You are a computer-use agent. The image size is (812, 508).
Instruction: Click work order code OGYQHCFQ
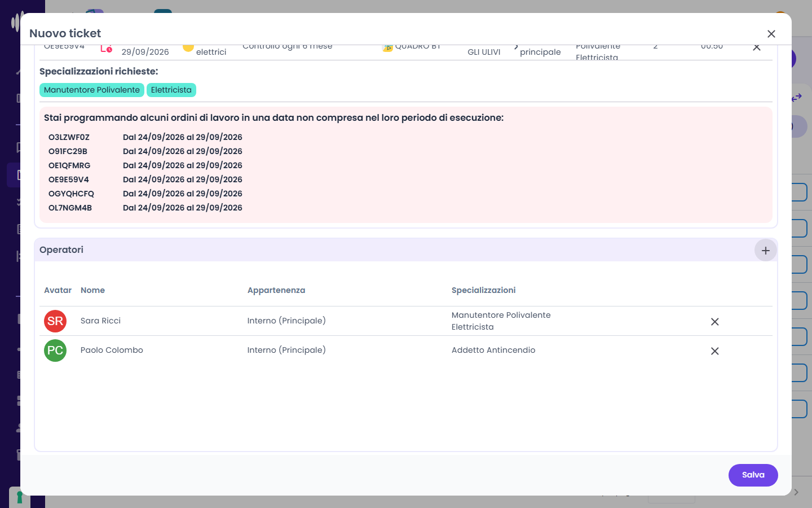(x=71, y=194)
